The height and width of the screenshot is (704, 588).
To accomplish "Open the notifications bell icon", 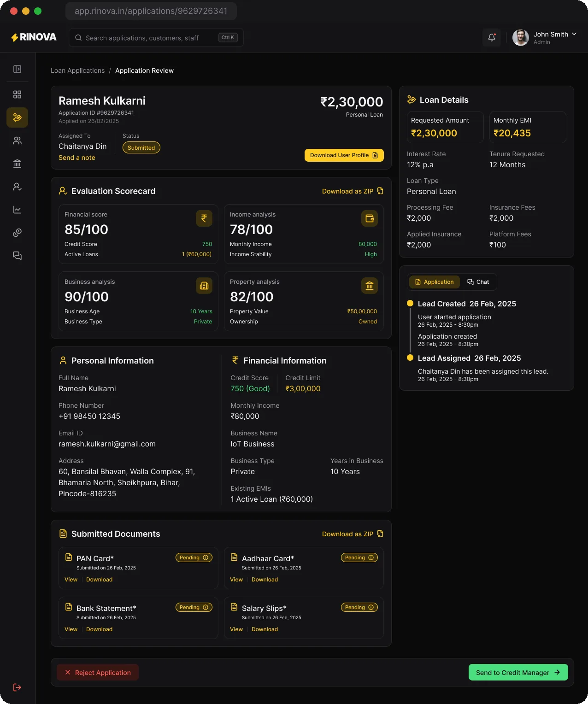I will (x=492, y=37).
